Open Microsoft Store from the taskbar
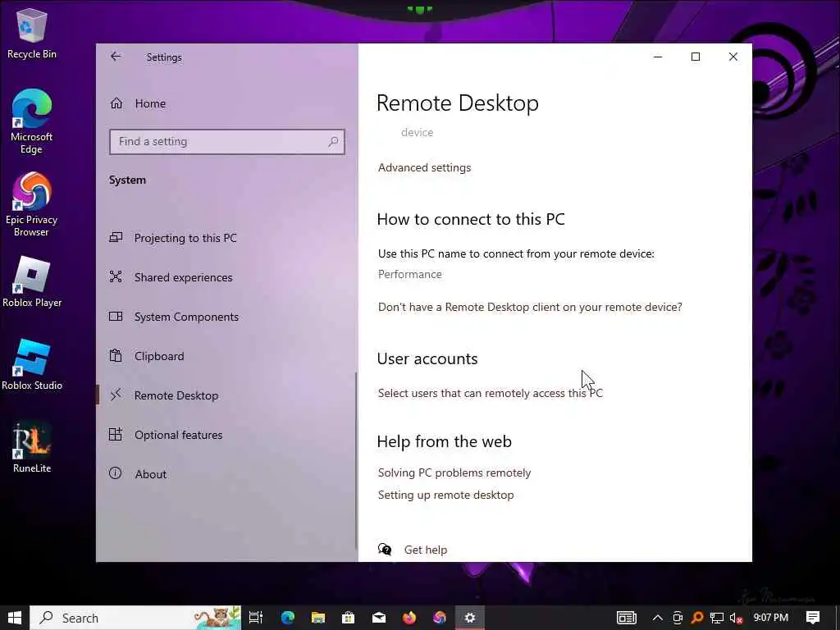The height and width of the screenshot is (630, 840). (x=348, y=618)
